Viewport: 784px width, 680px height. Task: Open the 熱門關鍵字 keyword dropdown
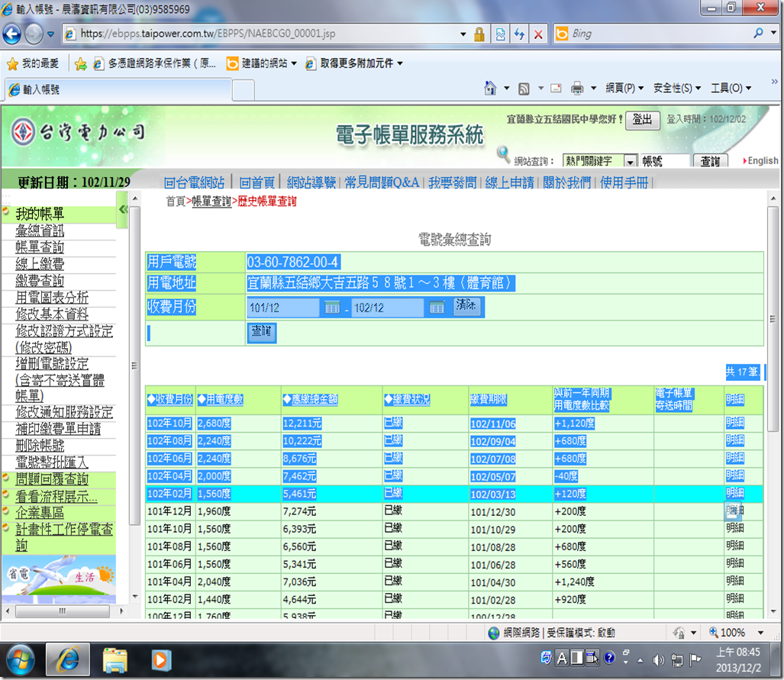(630, 162)
